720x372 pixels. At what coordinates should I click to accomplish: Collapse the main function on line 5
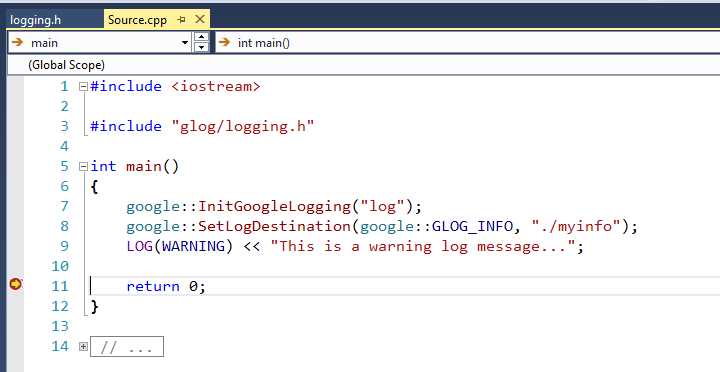point(83,166)
